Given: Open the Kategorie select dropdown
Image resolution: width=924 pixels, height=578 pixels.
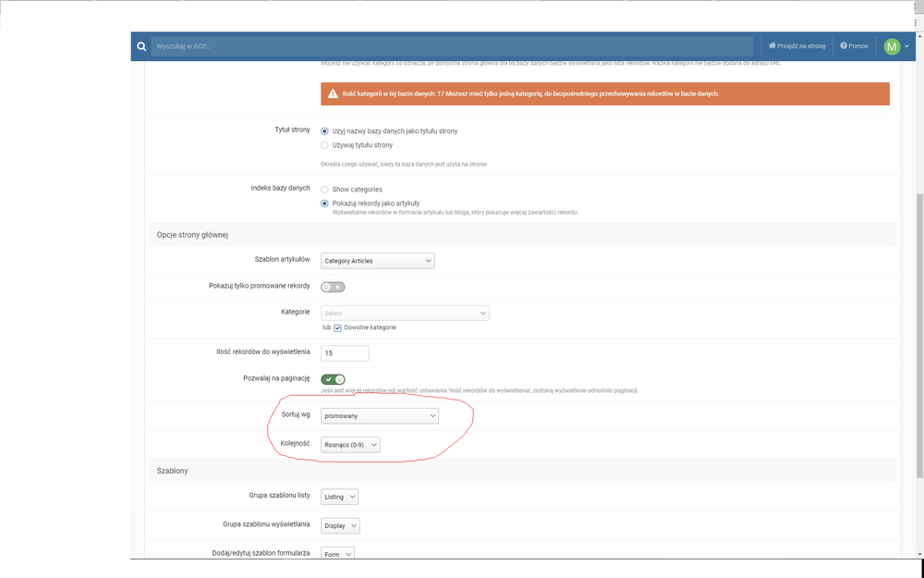Looking at the screenshot, I should pyautogui.click(x=405, y=314).
